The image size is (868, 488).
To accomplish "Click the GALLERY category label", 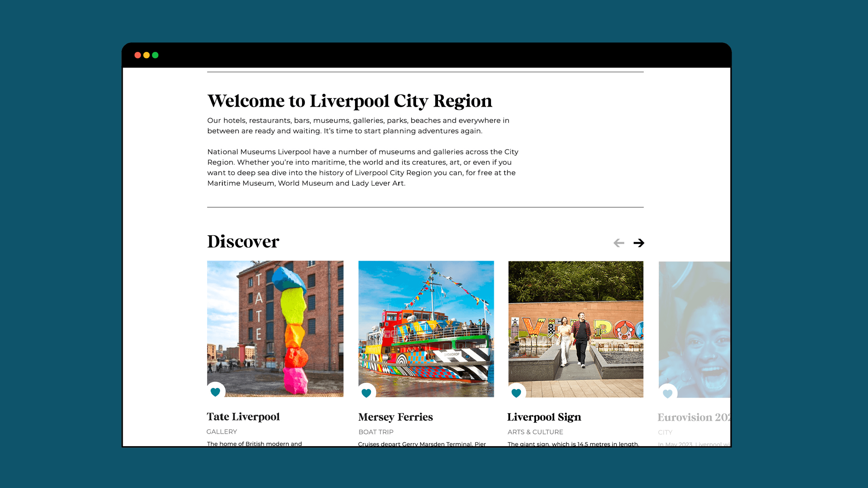I will pyautogui.click(x=221, y=432).
